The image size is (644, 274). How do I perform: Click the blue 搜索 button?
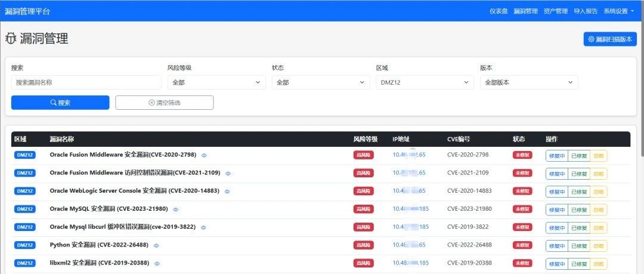(60, 103)
